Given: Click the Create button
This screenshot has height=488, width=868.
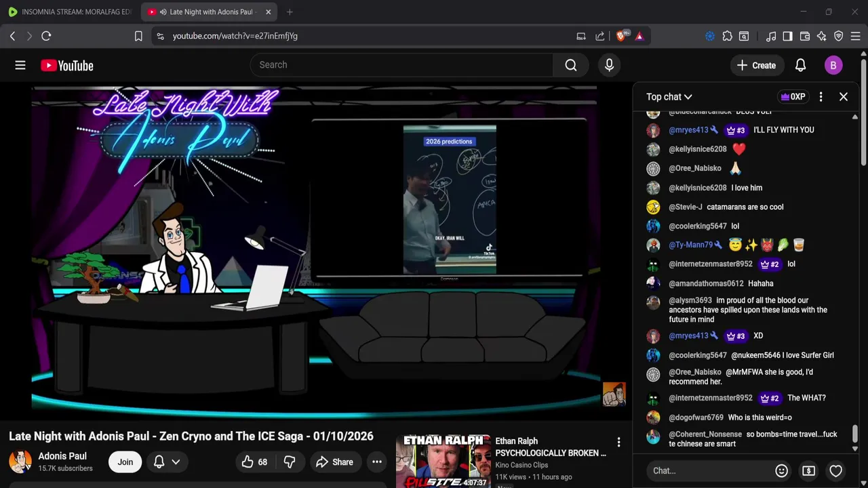Looking at the screenshot, I should (756, 65).
